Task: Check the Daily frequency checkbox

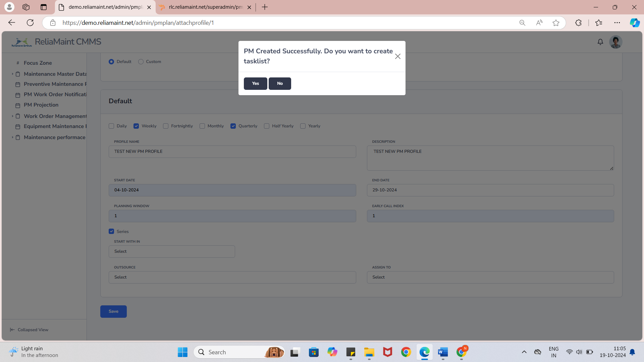Action: point(111,126)
